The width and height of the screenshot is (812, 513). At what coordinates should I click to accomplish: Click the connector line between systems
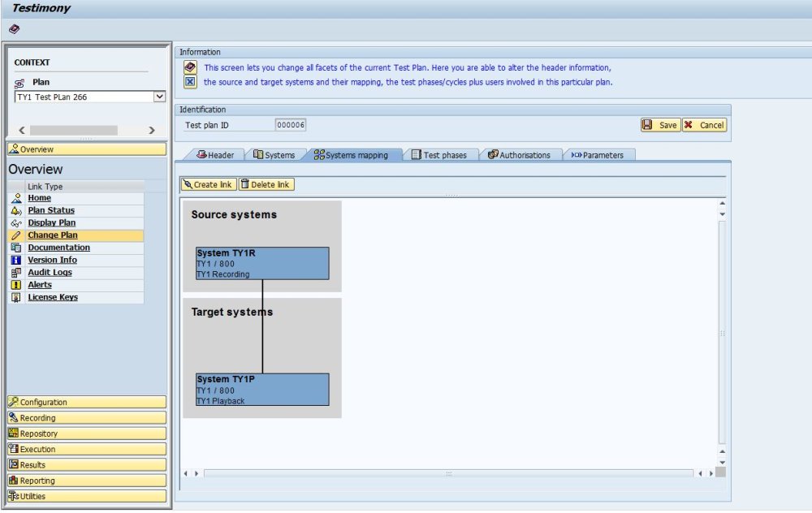tap(262, 326)
